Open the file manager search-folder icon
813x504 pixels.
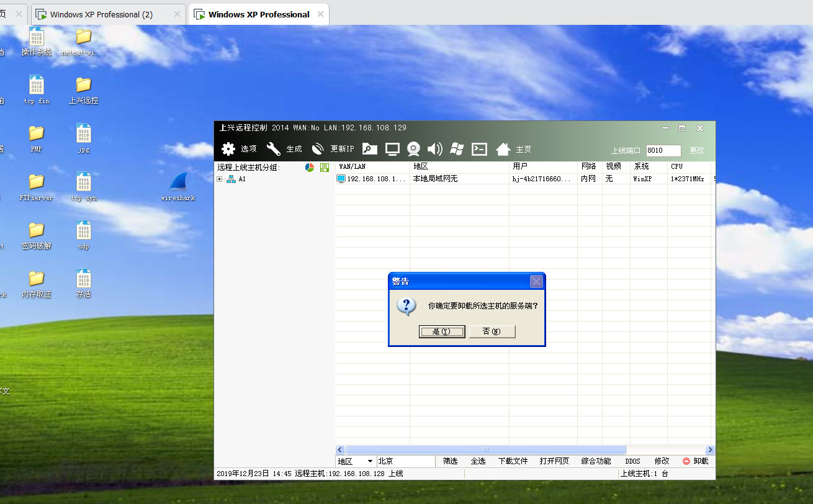[x=370, y=149]
